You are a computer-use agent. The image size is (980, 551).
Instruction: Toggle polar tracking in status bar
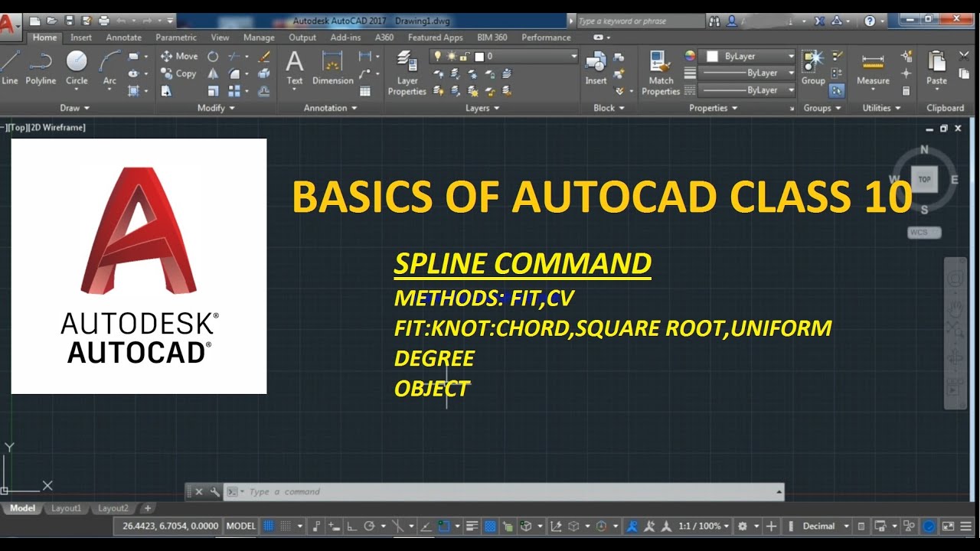pyautogui.click(x=370, y=526)
